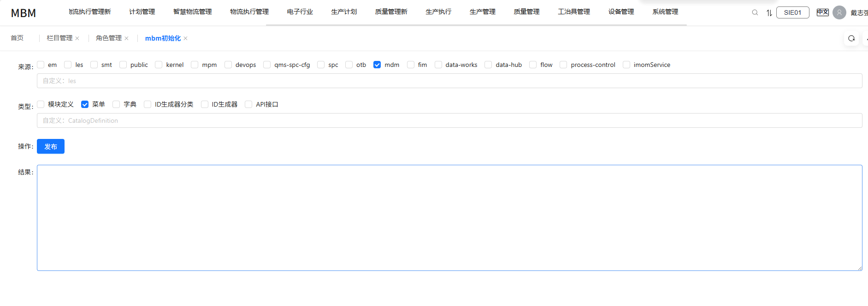Close the mbm初始化 tab
This screenshot has height=306, width=868.
click(185, 38)
